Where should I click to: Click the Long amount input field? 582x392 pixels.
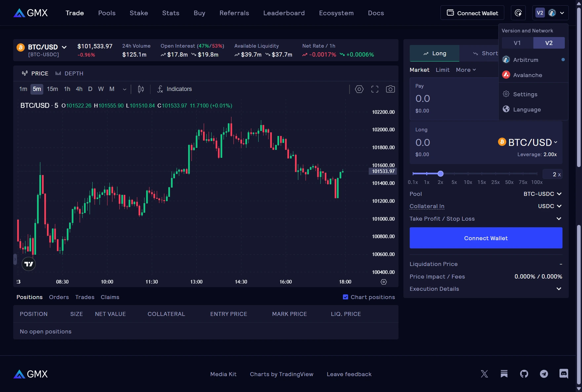pyautogui.click(x=453, y=143)
